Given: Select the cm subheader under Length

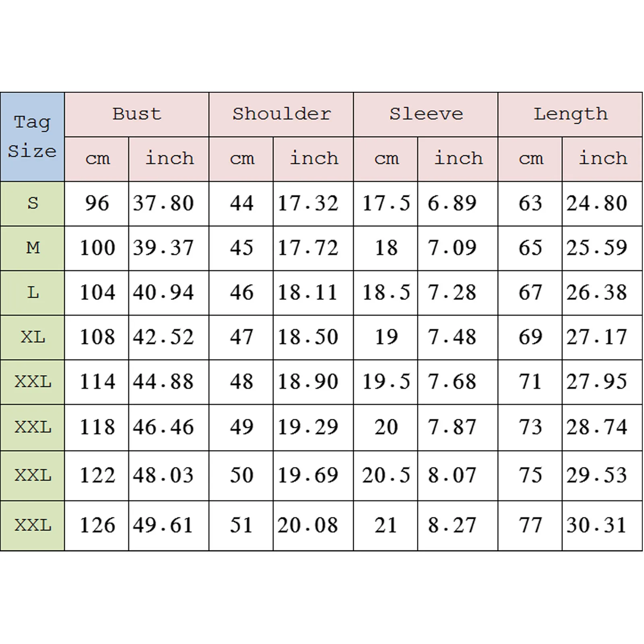Looking at the screenshot, I should click(x=530, y=159).
